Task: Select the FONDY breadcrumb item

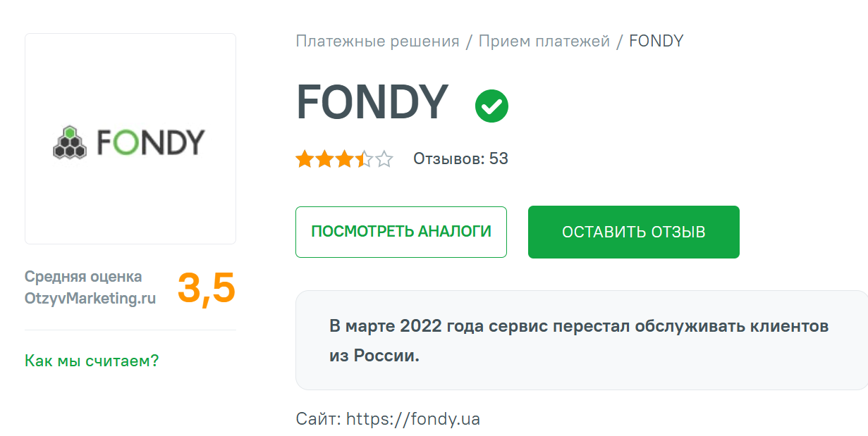Action: (x=657, y=41)
